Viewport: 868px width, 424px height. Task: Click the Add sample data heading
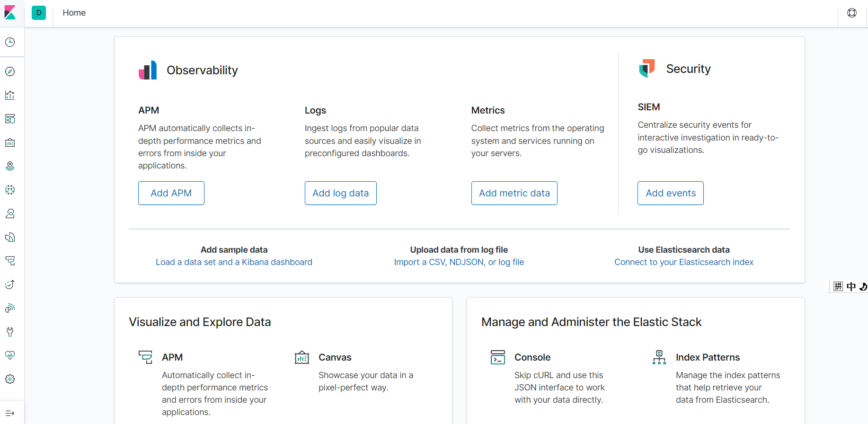pyautogui.click(x=234, y=250)
